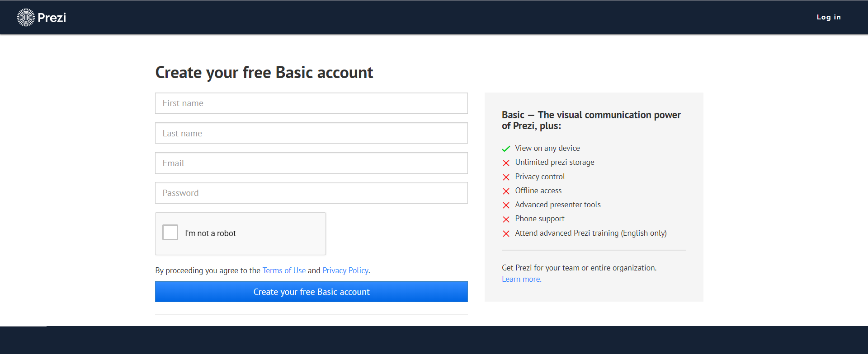Click 'Attend advanced Prezi training (English only)' text
This screenshot has height=354, width=868.
(590, 233)
